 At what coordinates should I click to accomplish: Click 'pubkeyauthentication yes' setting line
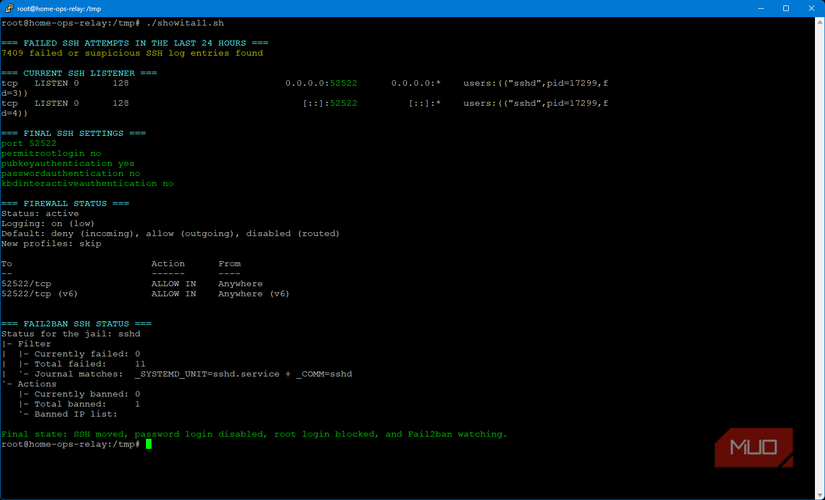[68, 164]
